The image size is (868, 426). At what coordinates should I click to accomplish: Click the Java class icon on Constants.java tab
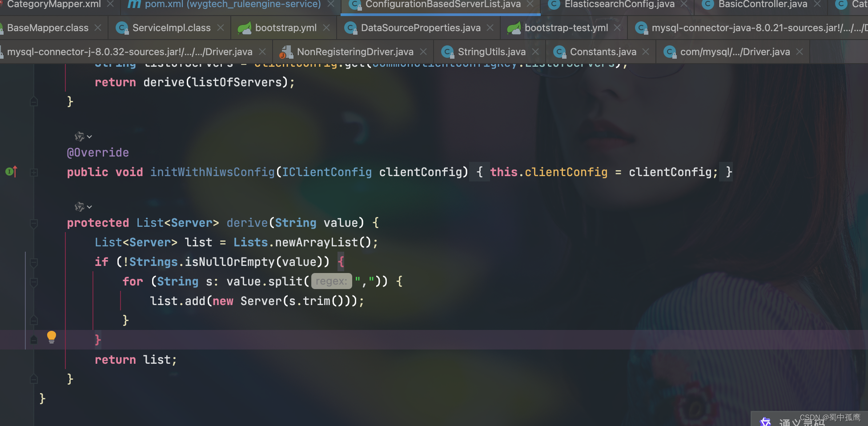pyautogui.click(x=559, y=52)
